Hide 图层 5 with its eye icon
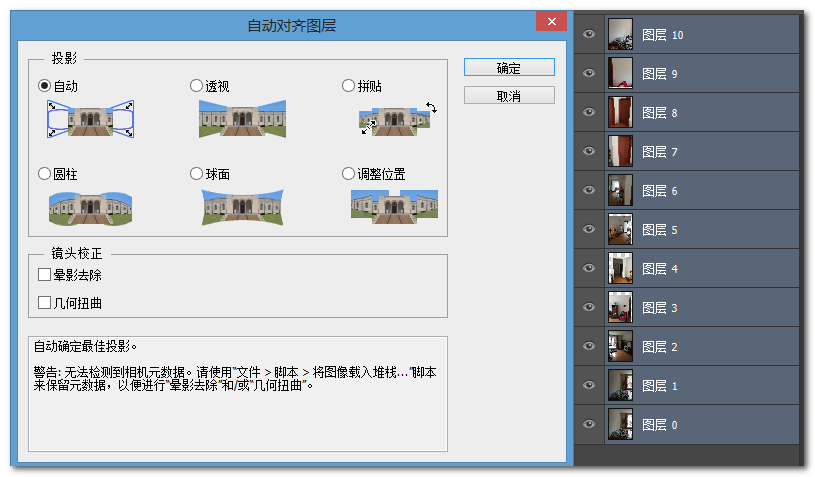 [589, 229]
